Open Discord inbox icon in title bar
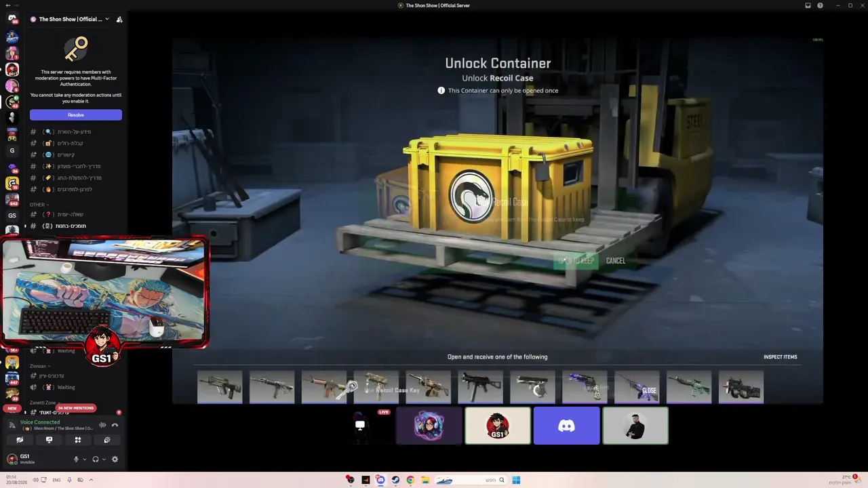The height and width of the screenshot is (488, 868). pos(808,5)
